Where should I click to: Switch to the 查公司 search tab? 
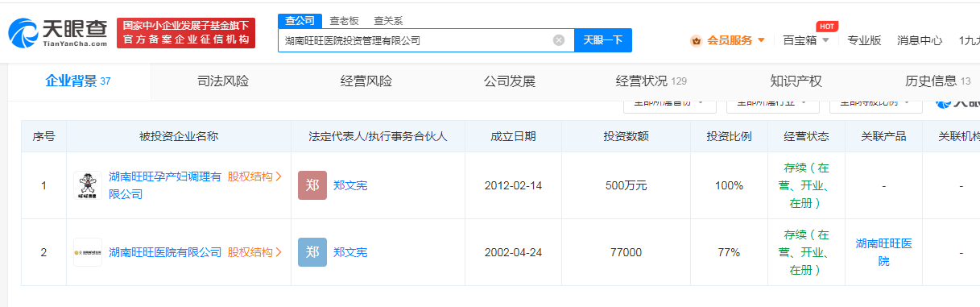[300, 20]
